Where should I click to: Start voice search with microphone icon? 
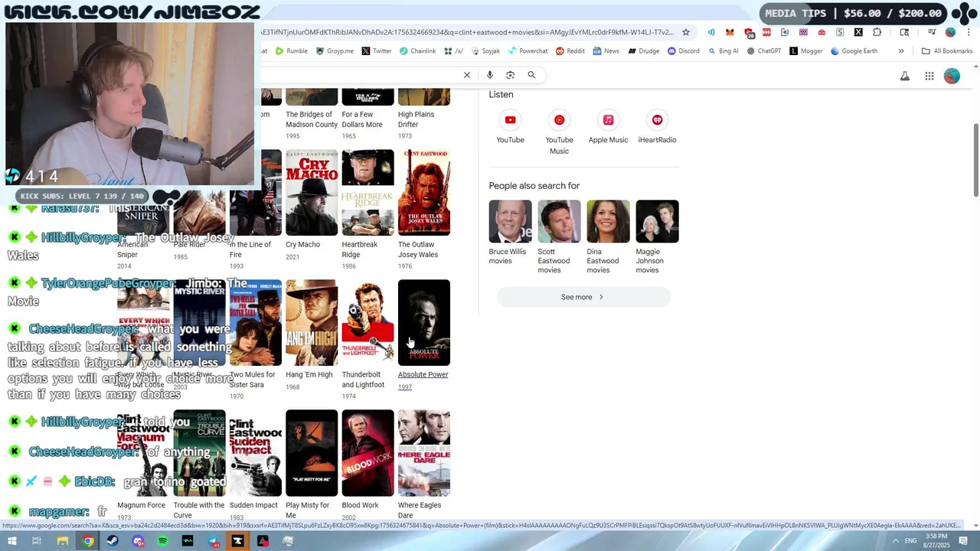490,75
